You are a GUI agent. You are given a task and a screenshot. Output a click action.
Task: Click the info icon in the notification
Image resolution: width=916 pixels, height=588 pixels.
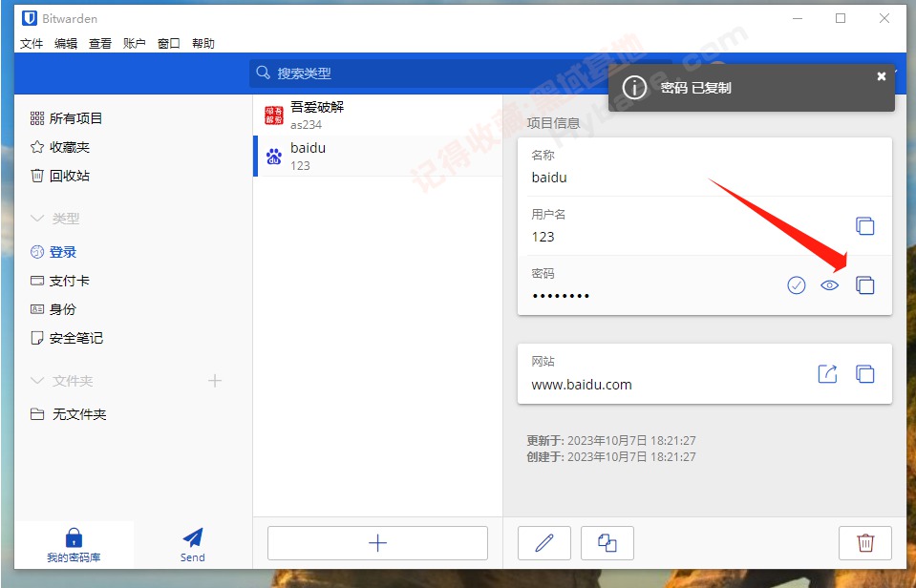click(x=634, y=88)
